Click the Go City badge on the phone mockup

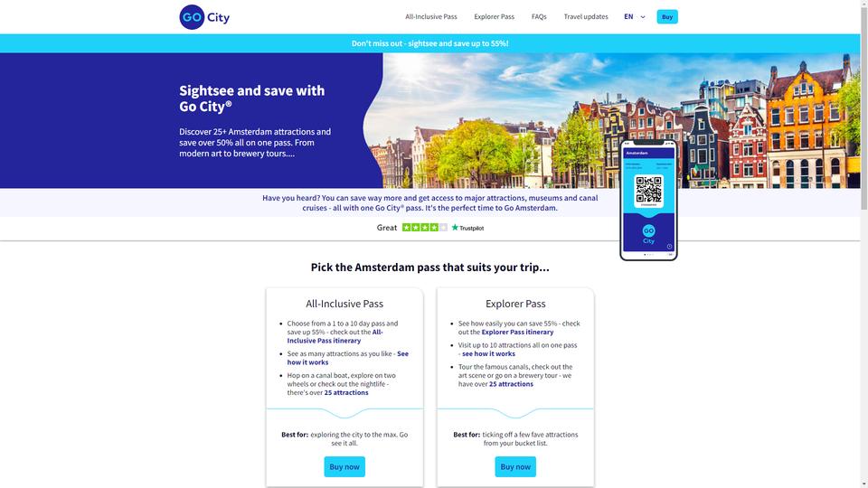click(x=648, y=234)
